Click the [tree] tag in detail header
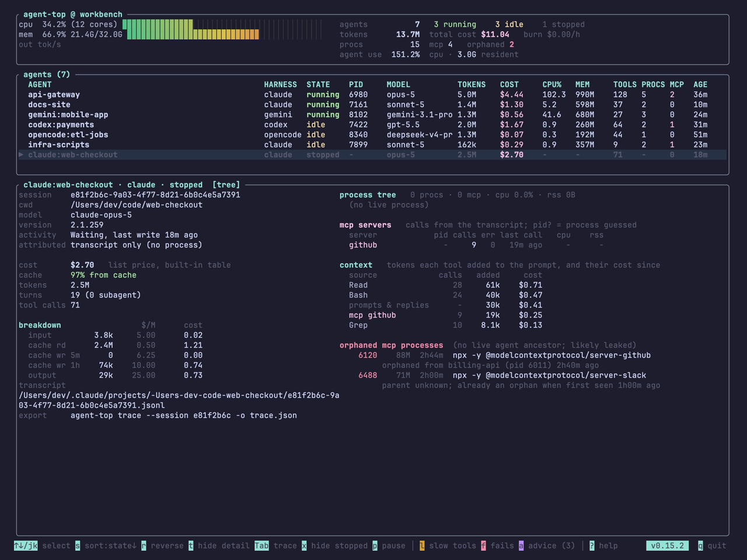Image resolution: width=747 pixels, height=560 pixels. 226,185
